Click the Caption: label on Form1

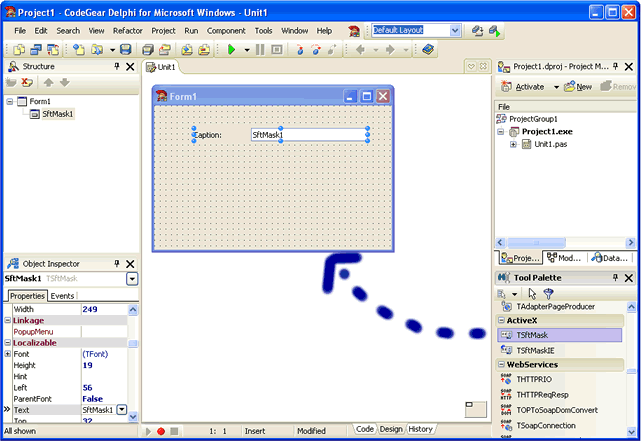pos(208,135)
